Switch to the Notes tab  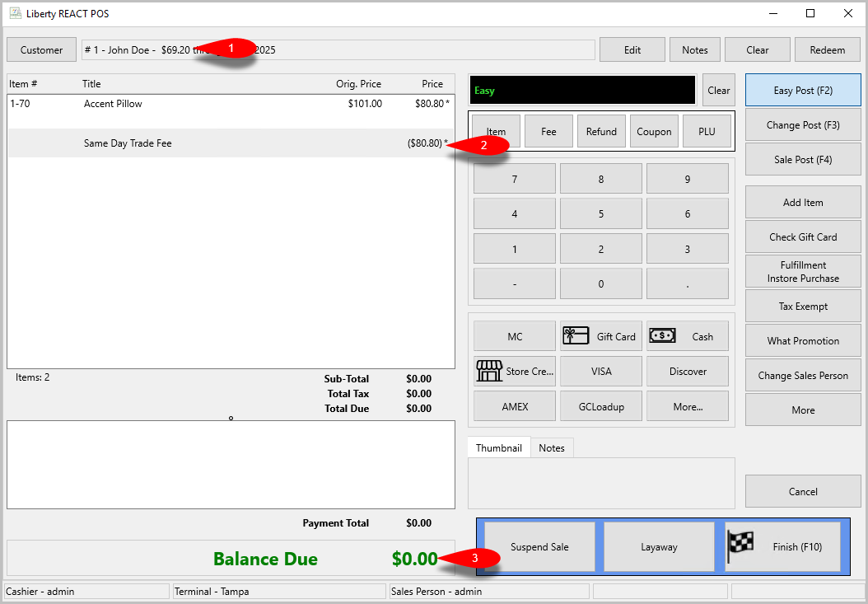[552, 447]
